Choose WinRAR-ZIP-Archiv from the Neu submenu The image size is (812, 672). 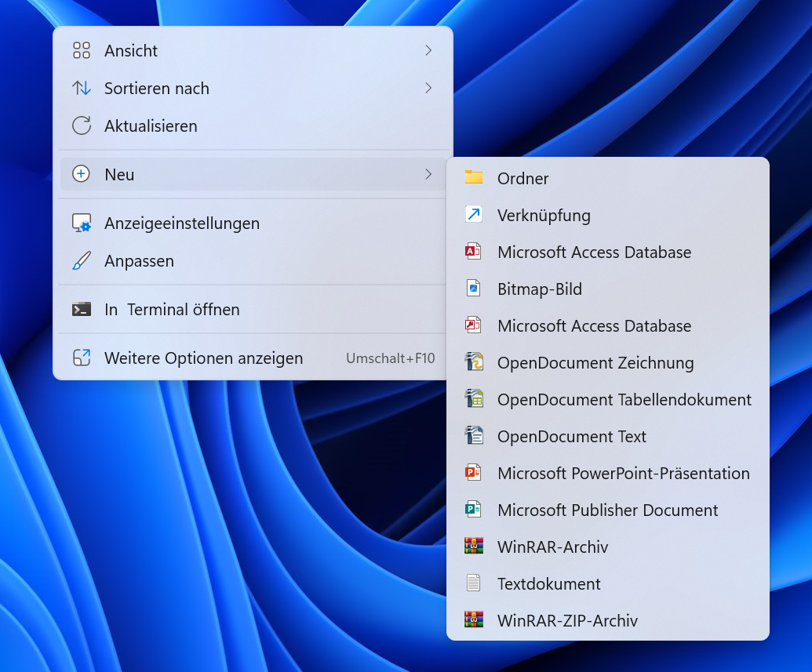tap(608, 620)
